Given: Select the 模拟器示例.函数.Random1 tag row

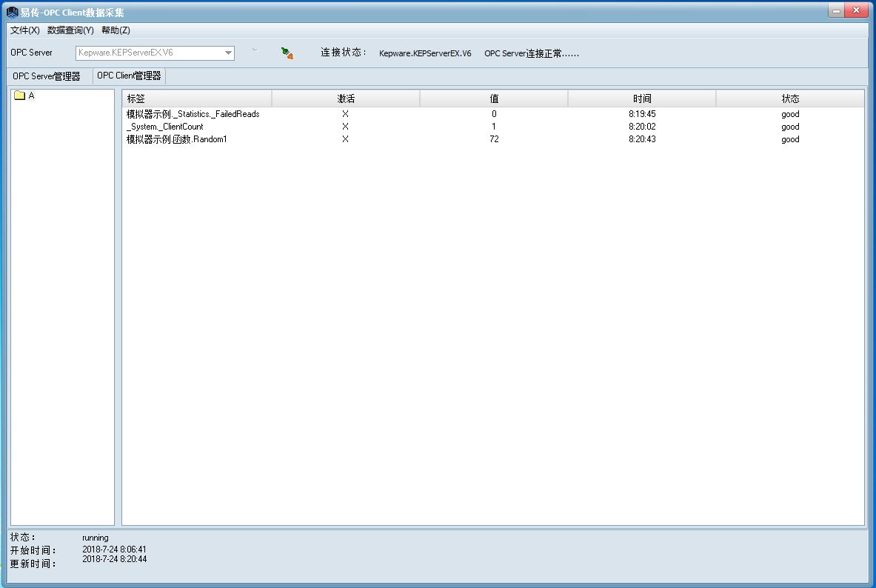Looking at the screenshot, I should 177,139.
